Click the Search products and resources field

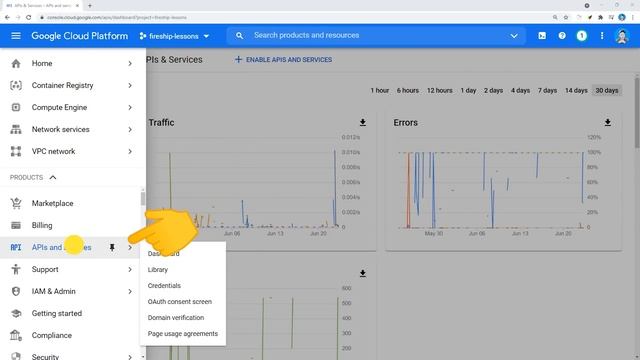pos(376,36)
